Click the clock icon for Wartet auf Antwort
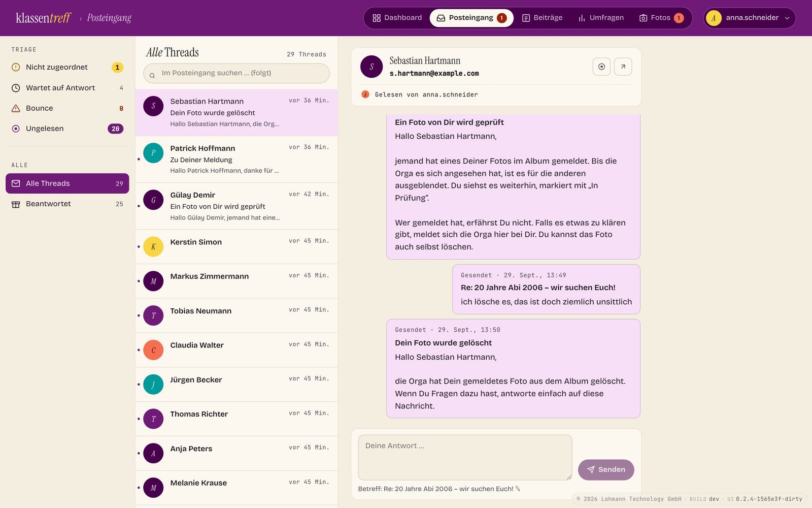The height and width of the screenshot is (508, 812). [x=16, y=88]
